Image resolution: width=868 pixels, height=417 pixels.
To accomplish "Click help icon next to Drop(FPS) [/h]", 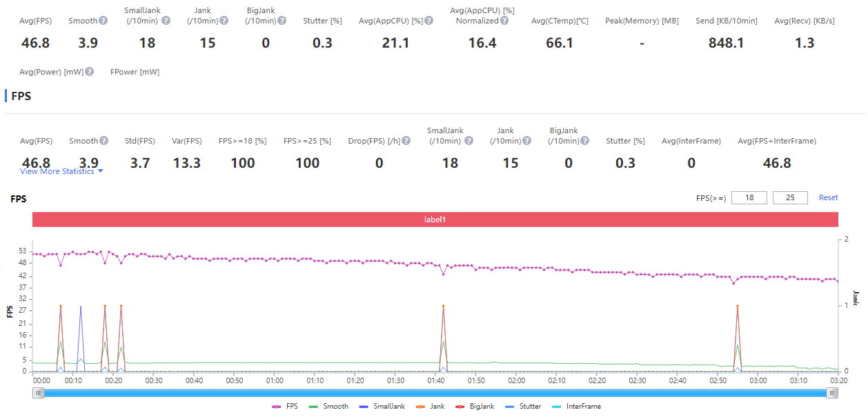I will [x=406, y=141].
